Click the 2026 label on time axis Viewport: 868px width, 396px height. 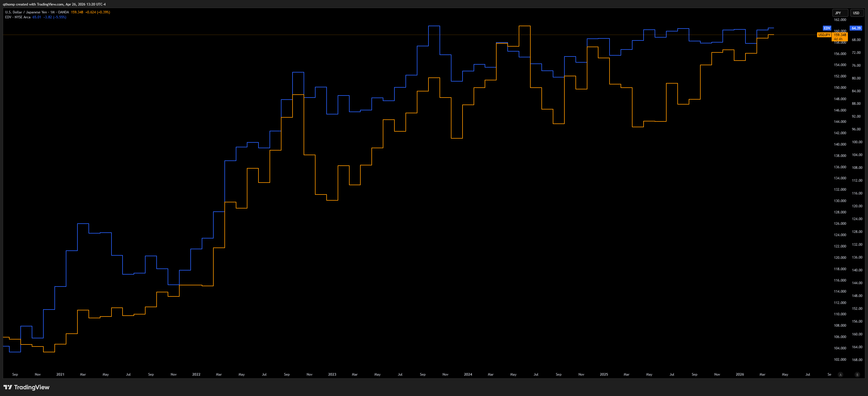[740, 374]
